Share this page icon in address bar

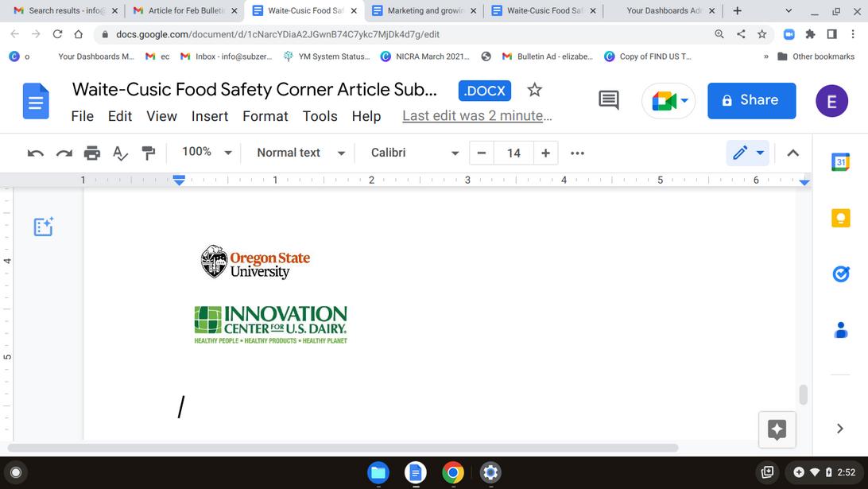pos(741,34)
